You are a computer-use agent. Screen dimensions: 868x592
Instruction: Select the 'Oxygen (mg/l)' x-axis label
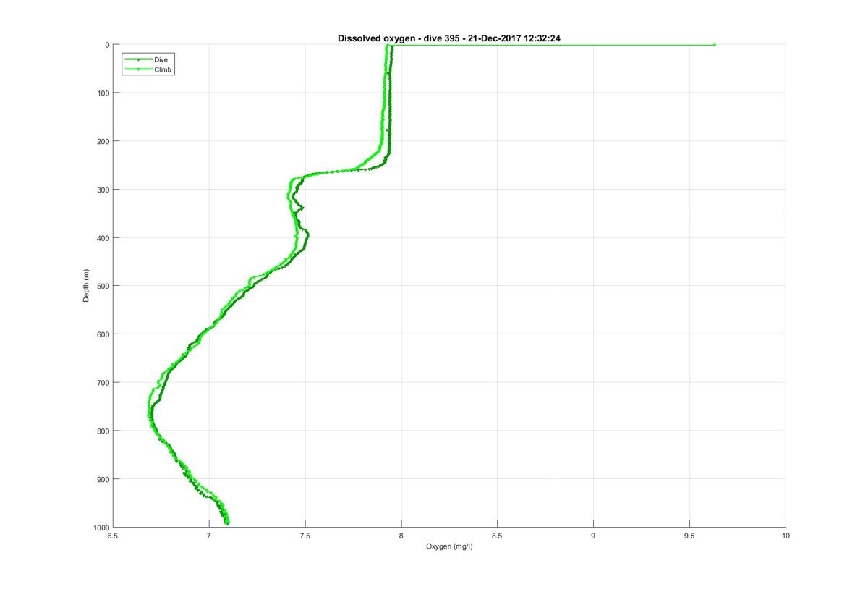point(449,546)
